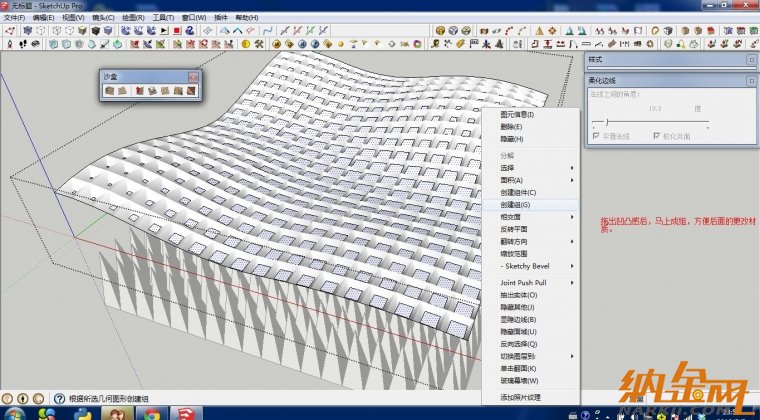Viewport: 760px width, 420px height.
Task: Click the SketchUp taskbar icon
Action: (184, 412)
